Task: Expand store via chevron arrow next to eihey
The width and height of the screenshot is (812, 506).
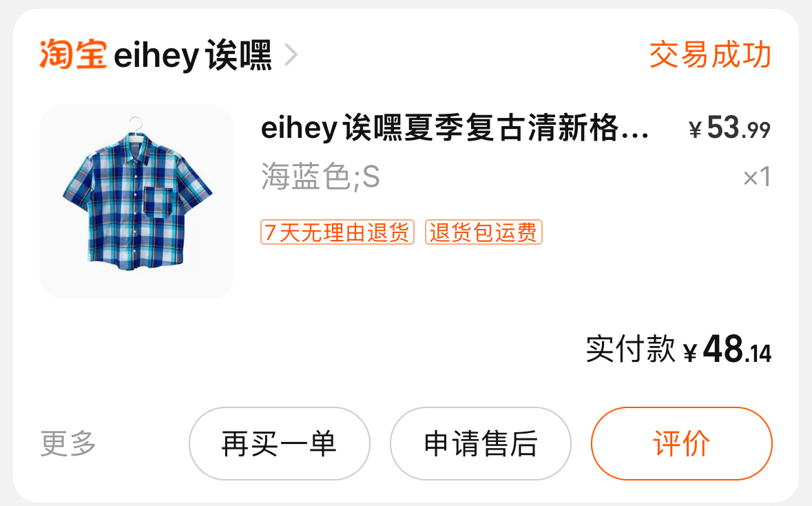Action: [x=291, y=55]
